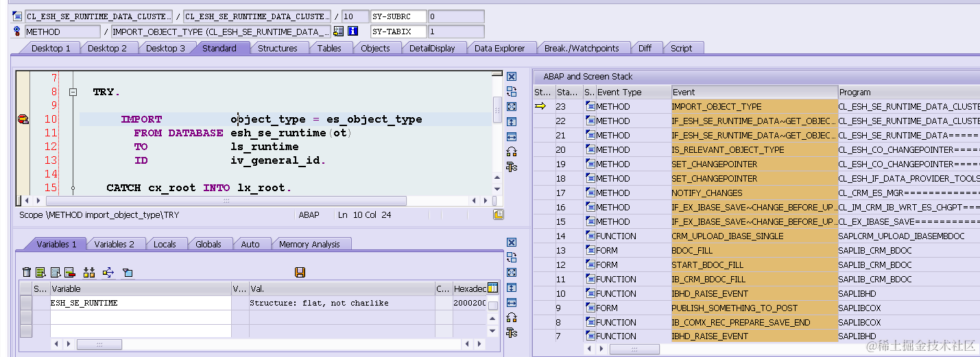The width and height of the screenshot is (980, 357).
Task: Maximize variables tool horizontally
Action: click(512, 303)
